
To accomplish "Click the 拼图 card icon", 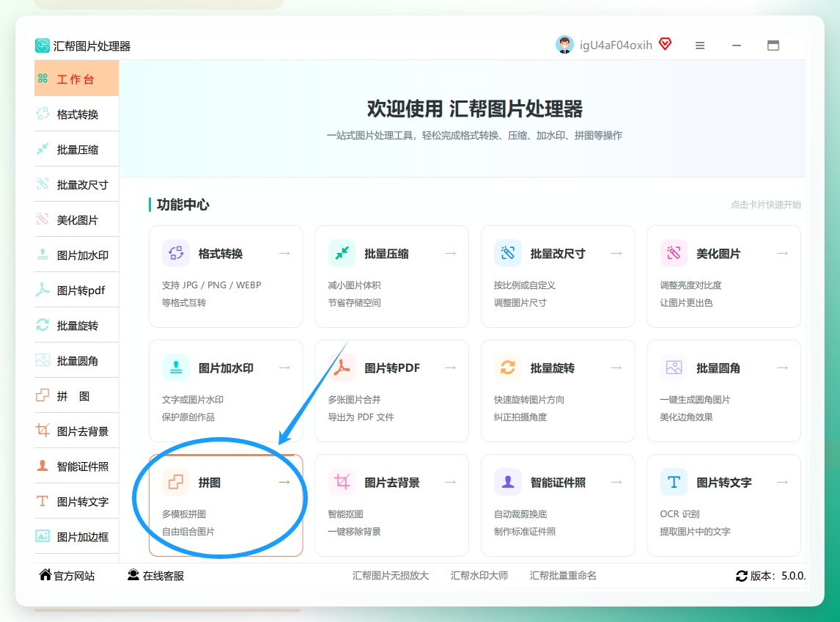I will (176, 482).
